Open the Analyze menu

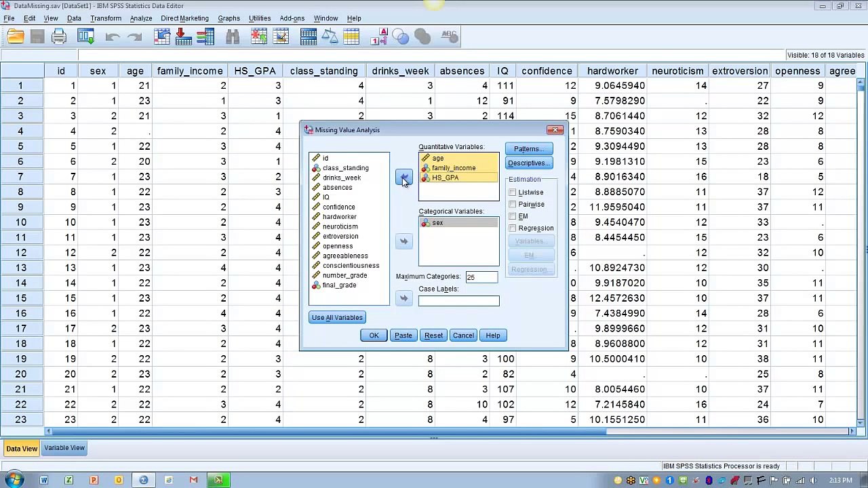pyautogui.click(x=141, y=18)
